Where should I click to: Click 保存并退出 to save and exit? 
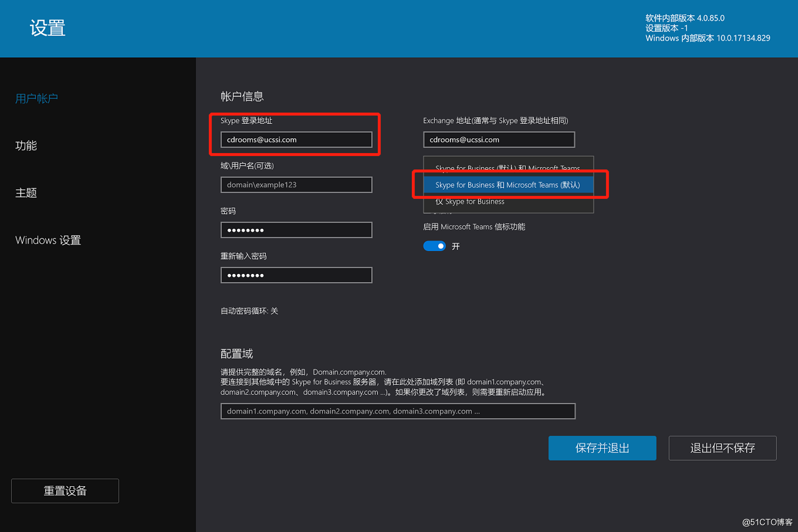pyautogui.click(x=602, y=448)
